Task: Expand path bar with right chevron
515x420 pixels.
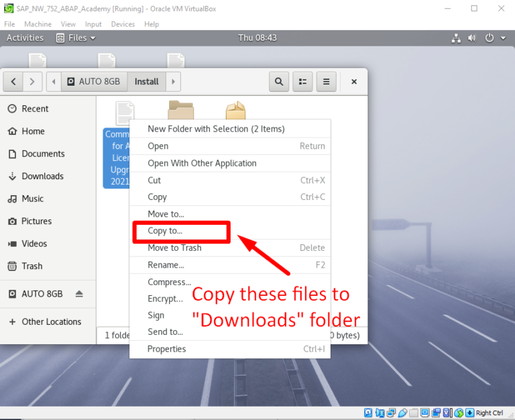Action: [x=173, y=82]
